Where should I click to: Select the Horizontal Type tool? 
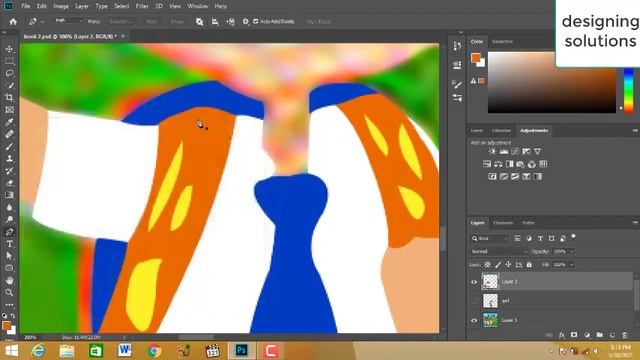coord(9,244)
